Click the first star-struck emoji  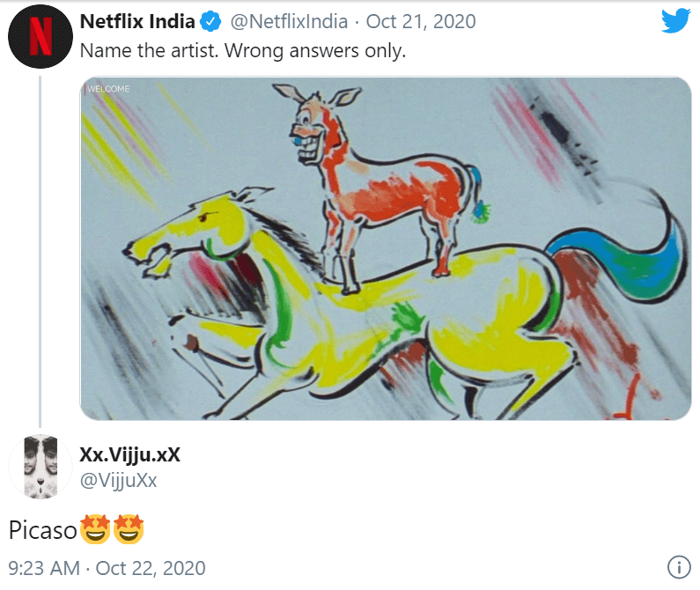point(93,529)
